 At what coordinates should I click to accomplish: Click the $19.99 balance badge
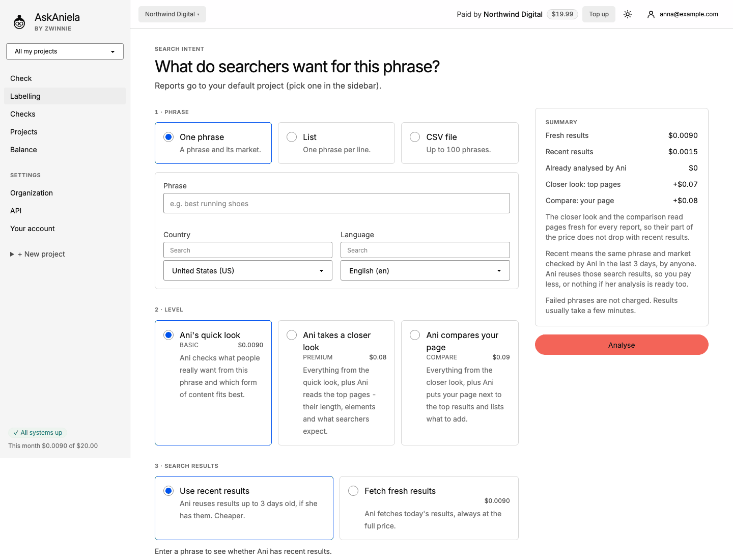pos(562,14)
